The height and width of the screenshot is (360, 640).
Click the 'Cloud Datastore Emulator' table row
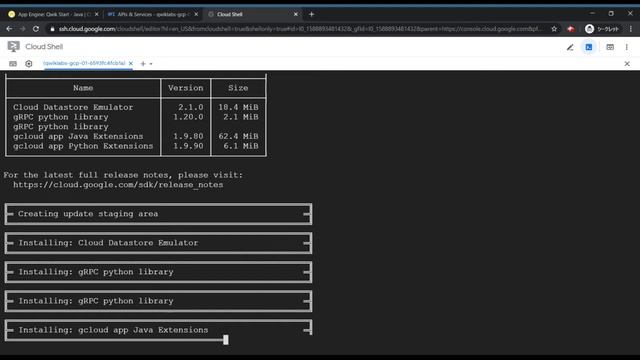tap(136, 107)
